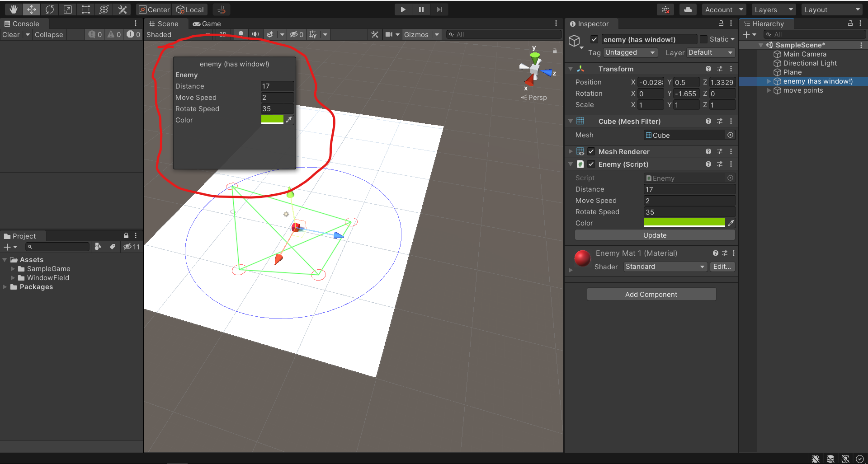Click Add Component button
Viewport: 868px width, 464px height.
click(651, 294)
